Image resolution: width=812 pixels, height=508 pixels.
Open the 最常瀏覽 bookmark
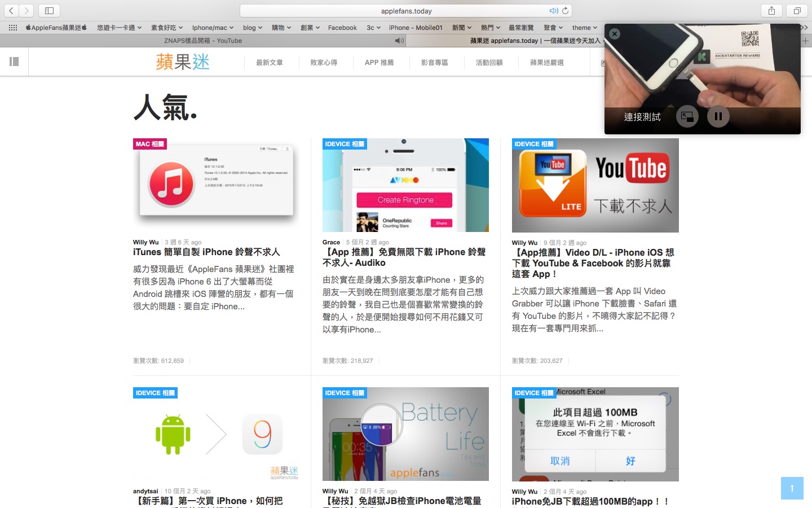click(x=521, y=28)
